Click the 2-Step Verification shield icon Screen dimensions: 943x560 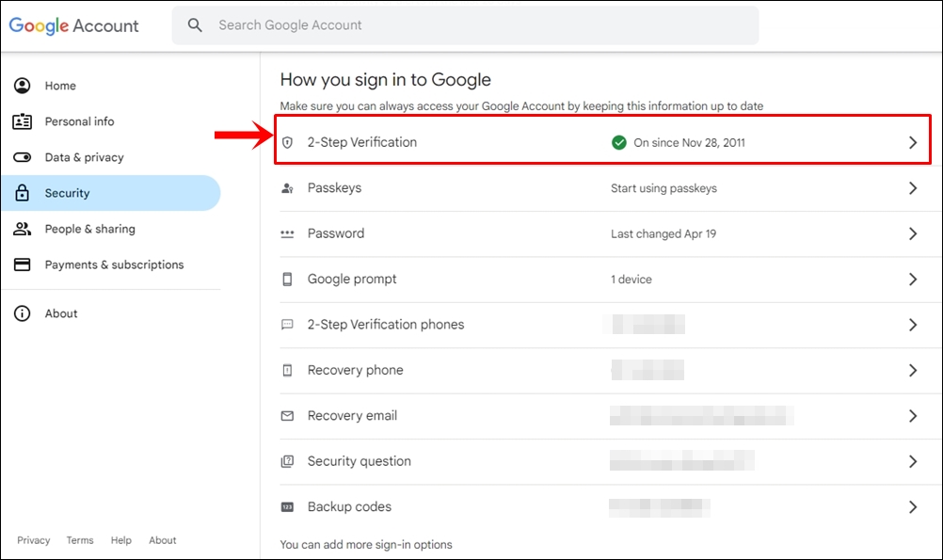(x=287, y=142)
